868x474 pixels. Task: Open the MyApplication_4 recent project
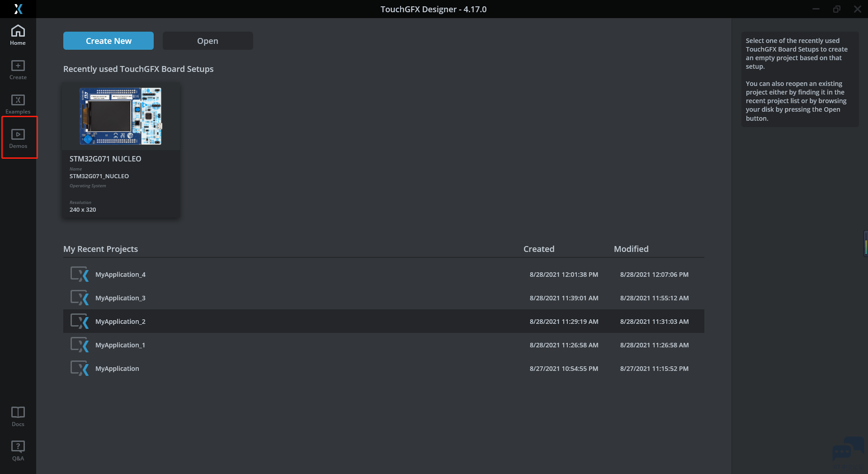point(384,274)
